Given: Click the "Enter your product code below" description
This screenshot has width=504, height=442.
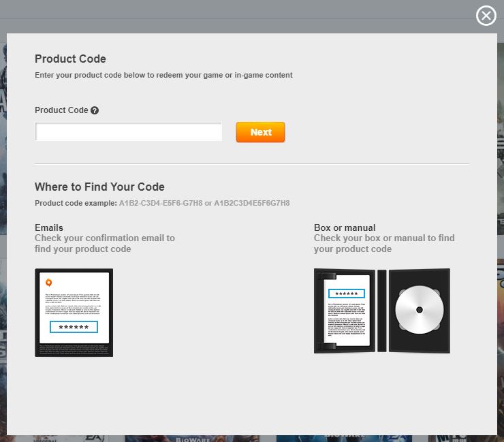Looking at the screenshot, I should [163, 75].
